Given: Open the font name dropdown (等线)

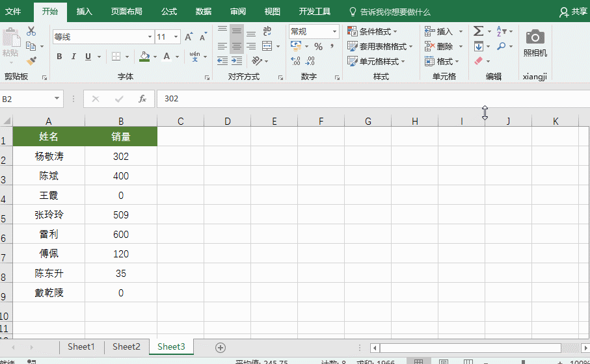Looking at the screenshot, I should point(150,37).
